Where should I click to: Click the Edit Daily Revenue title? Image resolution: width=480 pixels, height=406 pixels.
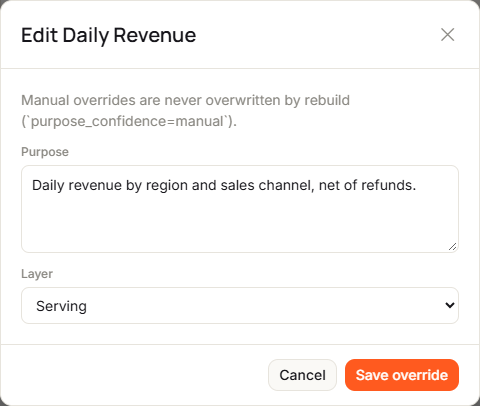coord(109,35)
